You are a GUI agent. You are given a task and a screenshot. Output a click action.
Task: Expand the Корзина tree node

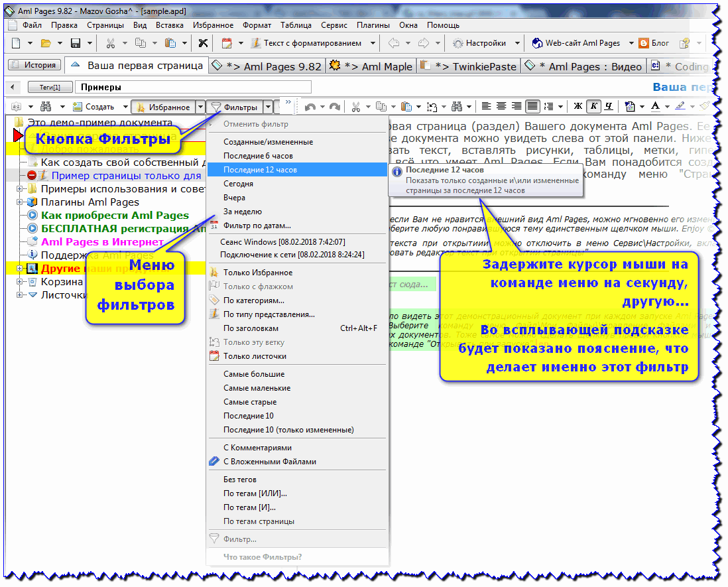tap(19, 281)
